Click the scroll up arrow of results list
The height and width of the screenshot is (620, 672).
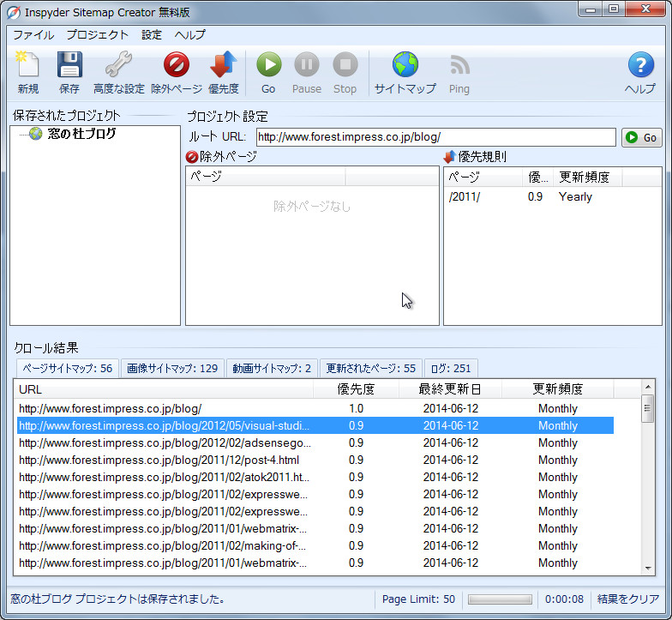click(x=648, y=387)
